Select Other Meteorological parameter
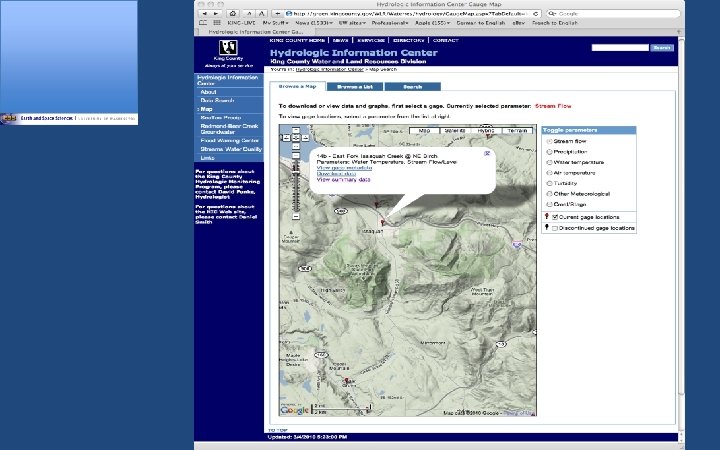Image resolution: width=720 pixels, height=450 pixels. pos(549,194)
